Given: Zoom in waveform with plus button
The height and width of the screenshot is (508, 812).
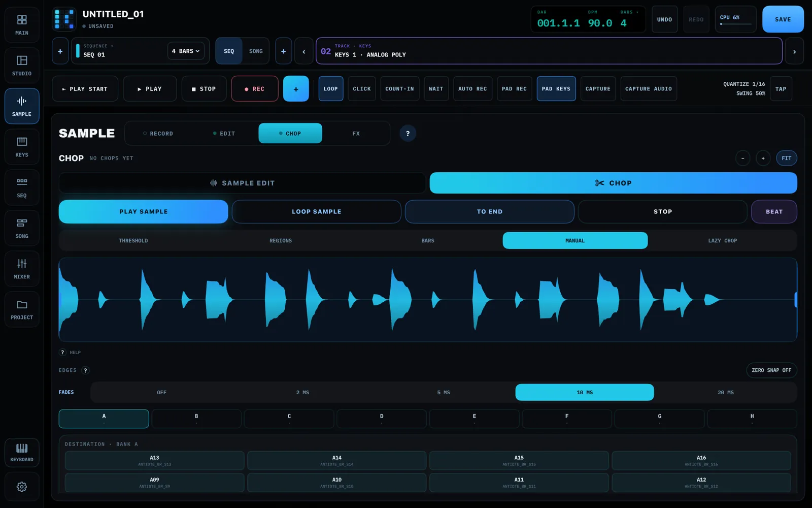Looking at the screenshot, I should tap(763, 158).
